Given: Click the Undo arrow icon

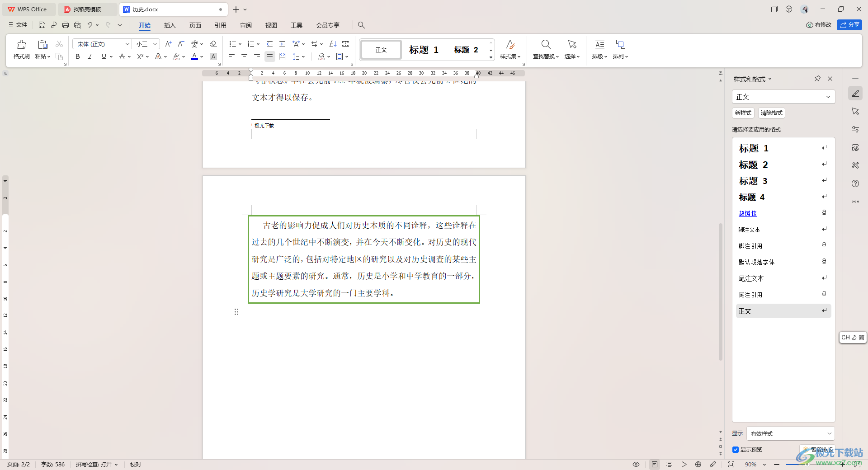Looking at the screenshot, I should (x=90, y=25).
